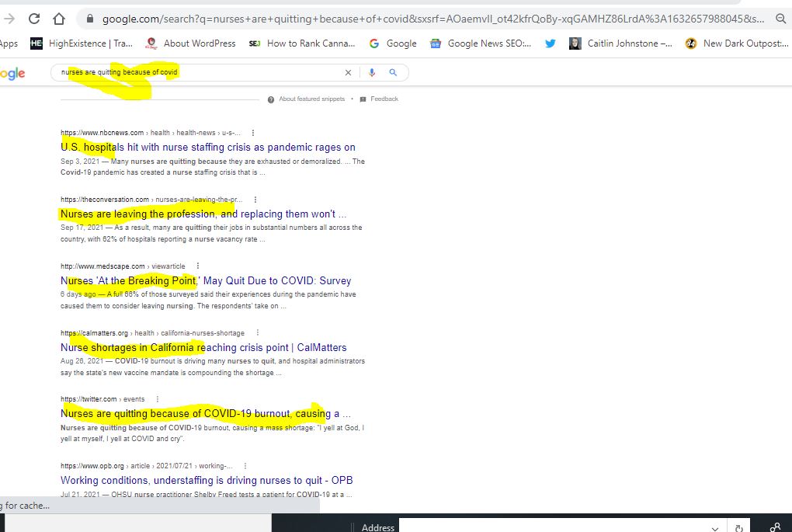The height and width of the screenshot is (532, 792).
Task: Click the https://www.opb.org breadcrumb
Action: coord(147,466)
